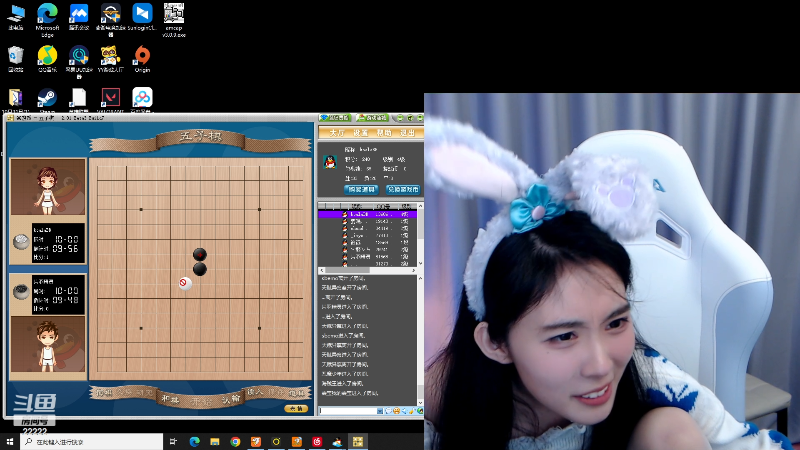Click 退出 (Exit) menu item
The image size is (800, 450).
pyautogui.click(x=407, y=133)
